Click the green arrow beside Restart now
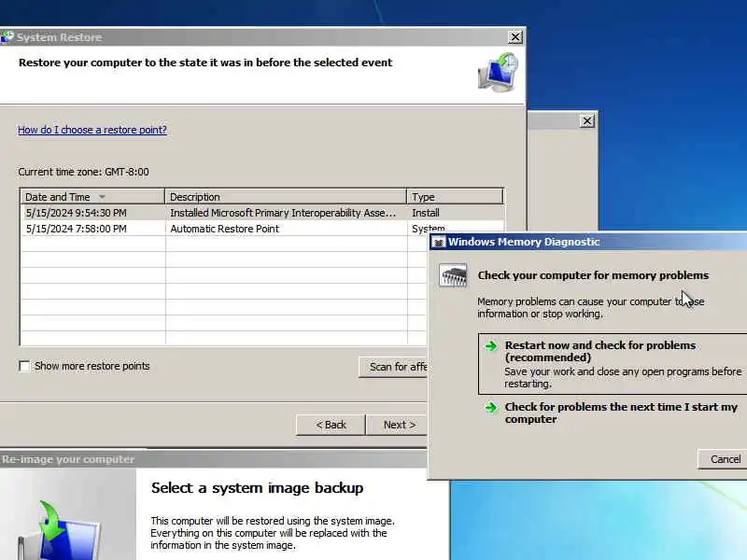The image size is (747, 560). [x=491, y=345]
